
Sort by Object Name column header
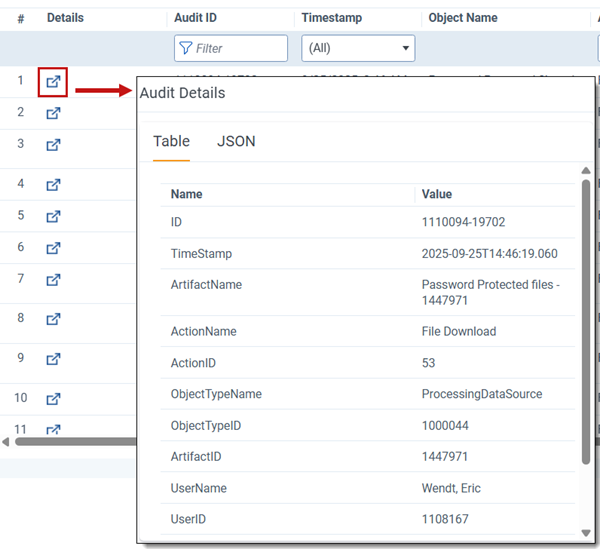click(463, 18)
